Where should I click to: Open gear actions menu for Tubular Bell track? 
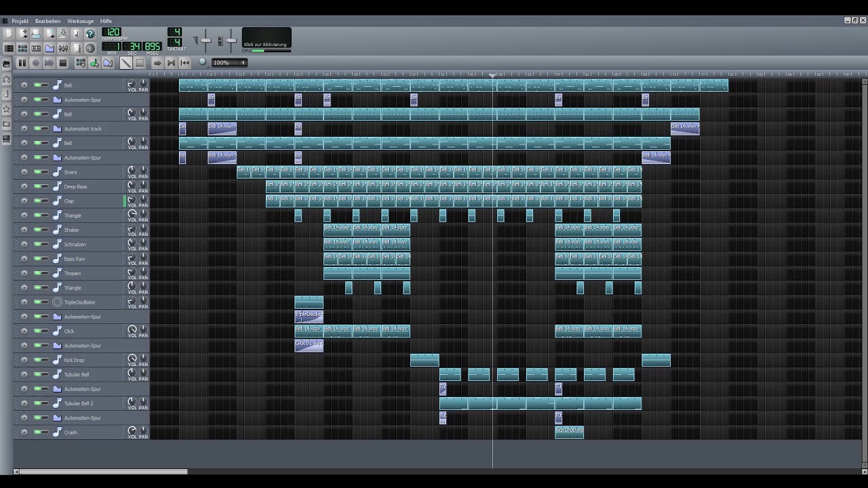tap(24, 374)
